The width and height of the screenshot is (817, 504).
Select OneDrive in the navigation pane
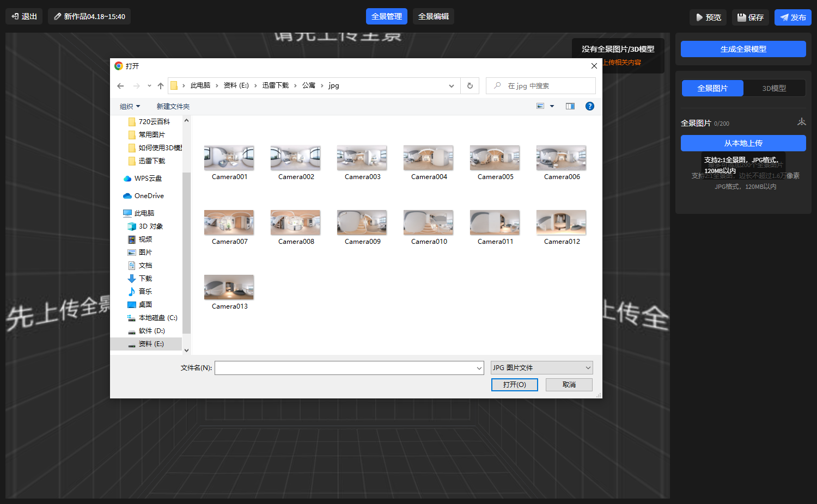(149, 196)
